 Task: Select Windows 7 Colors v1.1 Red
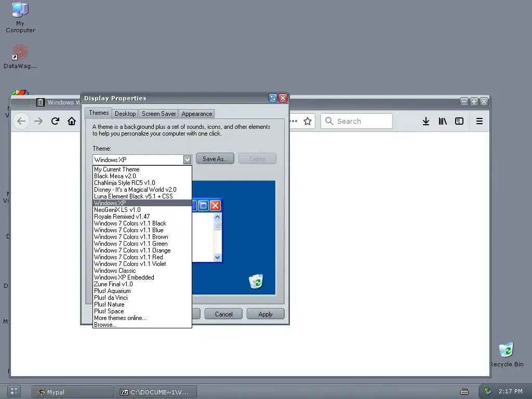coord(142,257)
